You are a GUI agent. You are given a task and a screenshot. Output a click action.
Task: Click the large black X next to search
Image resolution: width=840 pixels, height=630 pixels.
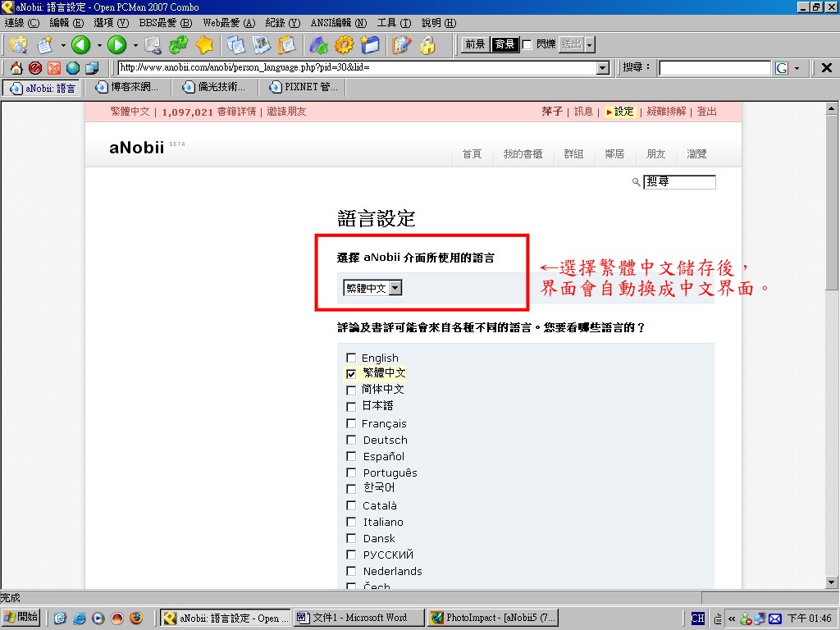coord(827,67)
